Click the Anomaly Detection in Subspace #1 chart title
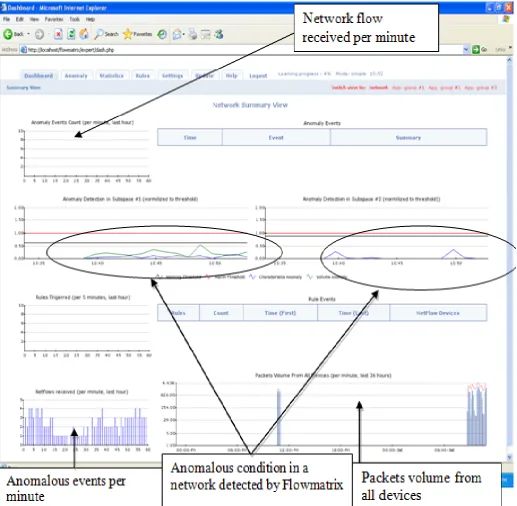517x506 pixels. pos(130,199)
